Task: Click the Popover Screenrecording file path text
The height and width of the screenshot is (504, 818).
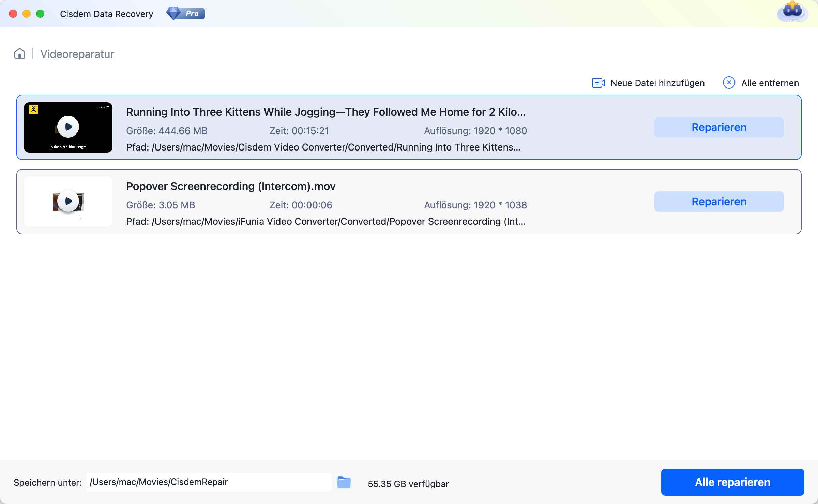Action: pyautogui.click(x=325, y=222)
